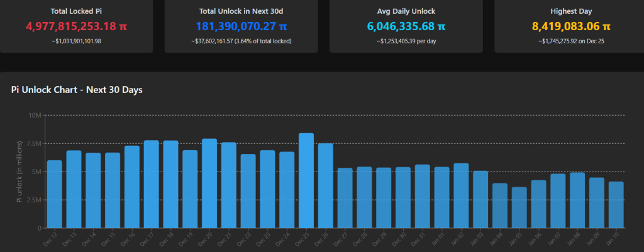Screen dimensions: 644x252
Task: Click the 10M y-axis label
Action: point(35,116)
